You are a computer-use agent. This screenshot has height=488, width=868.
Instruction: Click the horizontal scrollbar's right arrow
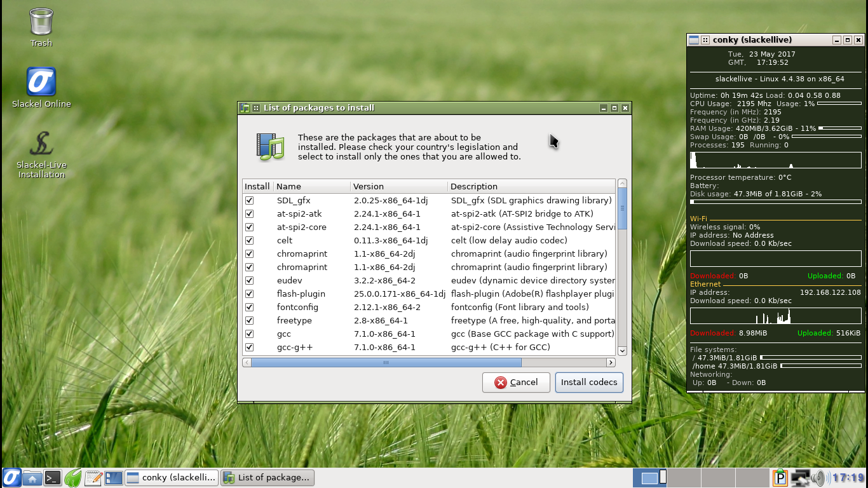[x=611, y=362]
